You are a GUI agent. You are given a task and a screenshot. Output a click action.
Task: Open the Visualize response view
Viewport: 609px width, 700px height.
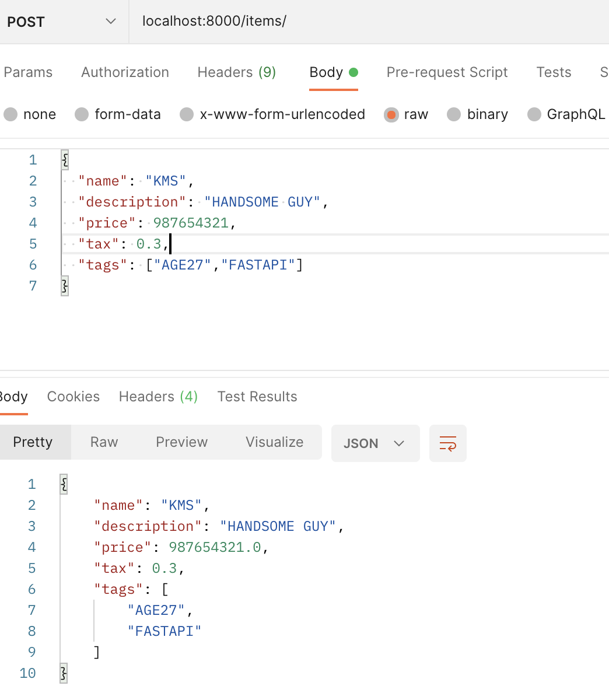click(274, 442)
